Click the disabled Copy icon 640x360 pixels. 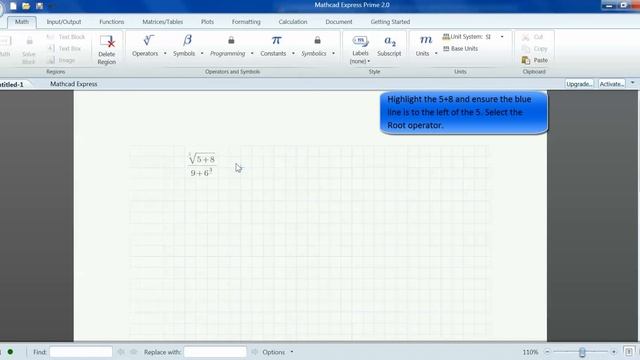point(526,49)
